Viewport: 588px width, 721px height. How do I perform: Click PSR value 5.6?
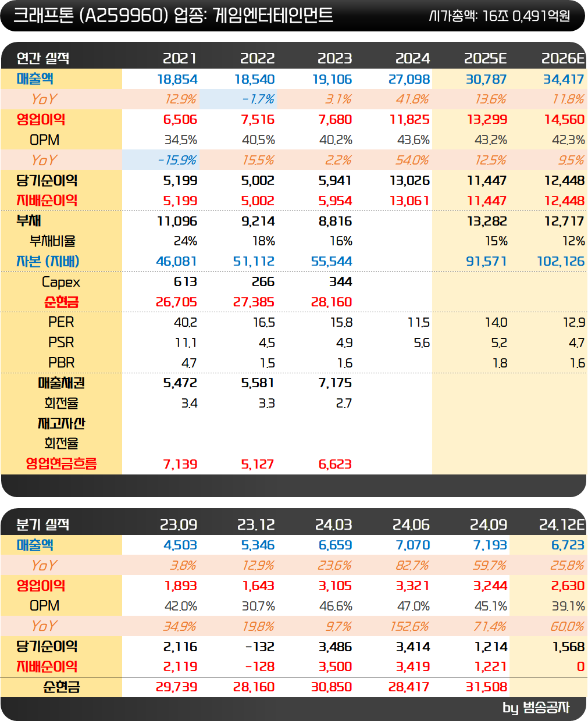click(422, 343)
